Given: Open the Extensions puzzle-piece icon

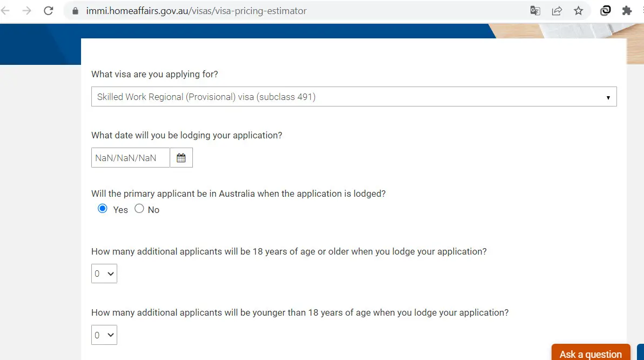Looking at the screenshot, I should click(x=627, y=11).
